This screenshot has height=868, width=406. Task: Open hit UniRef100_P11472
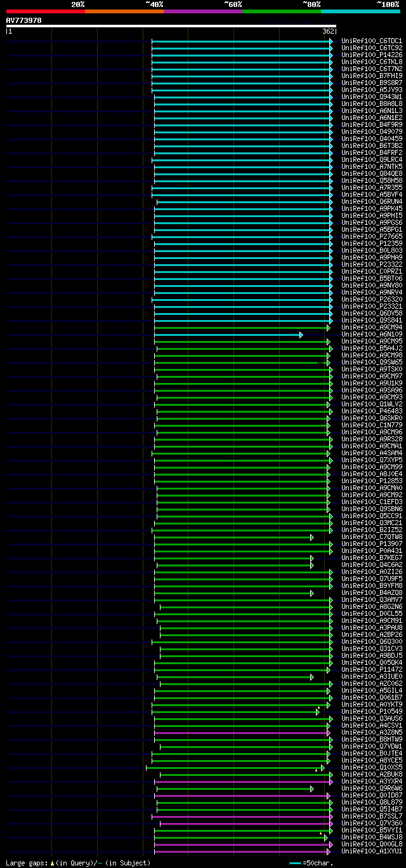pyautogui.click(x=372, y=670)
